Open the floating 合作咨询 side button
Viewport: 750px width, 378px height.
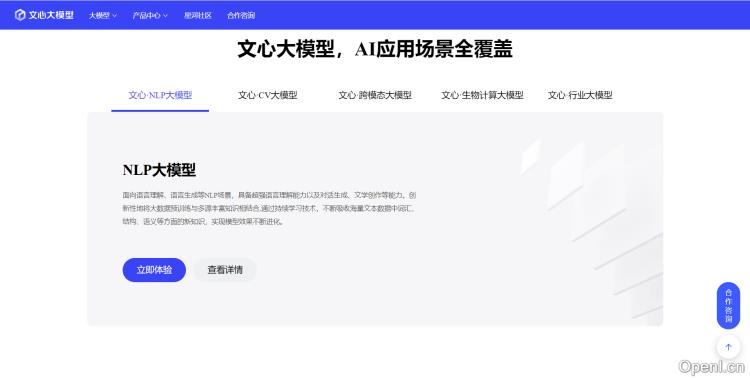pyautogui.click(x=728, y=305)
